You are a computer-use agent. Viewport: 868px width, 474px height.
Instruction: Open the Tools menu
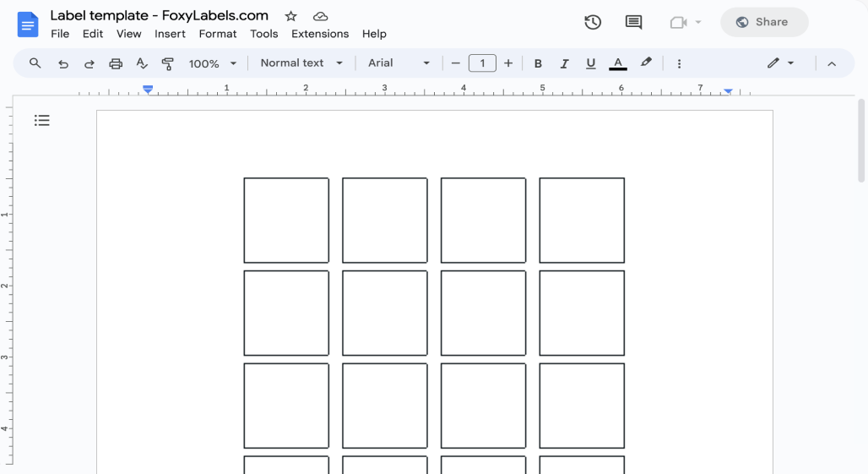pyautogui.click(x=263, y=34)
